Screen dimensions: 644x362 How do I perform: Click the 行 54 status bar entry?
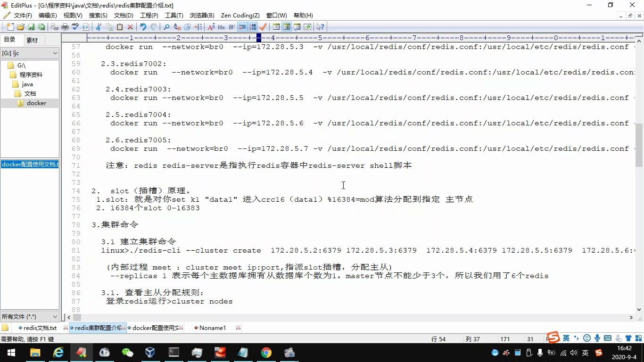tap(438, 339)
